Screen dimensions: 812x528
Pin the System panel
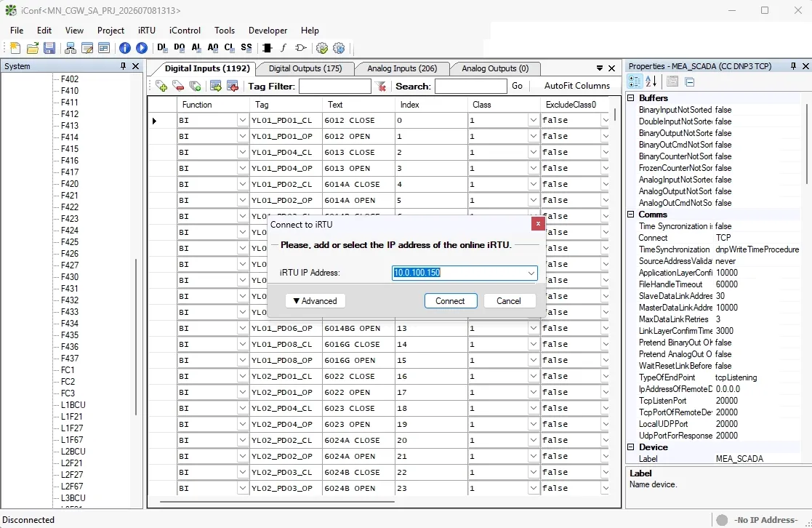coord(123,65)
